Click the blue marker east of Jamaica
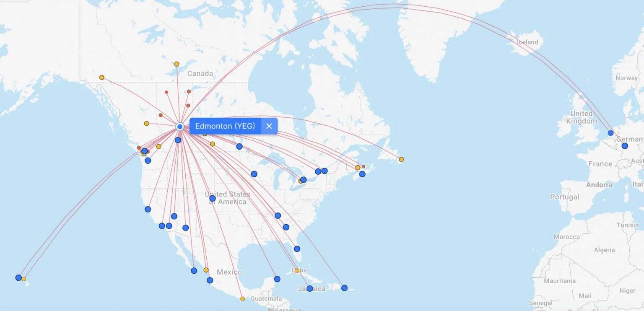The image size is (644, 311). pyautogui.click(x=344, y=288)
